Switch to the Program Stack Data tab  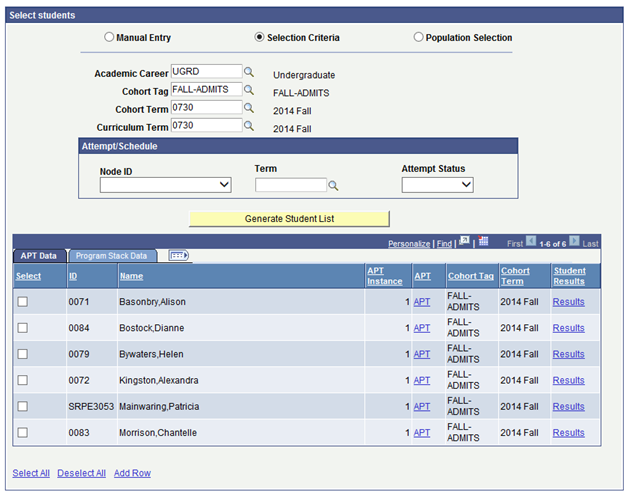(x=111, y=256)
